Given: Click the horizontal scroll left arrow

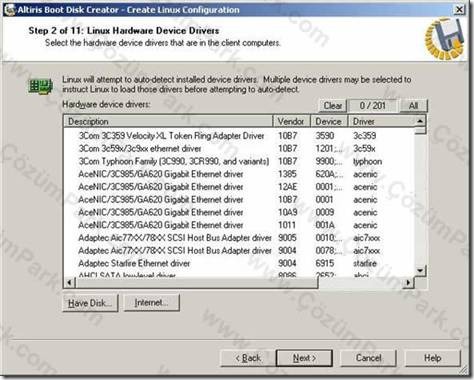Looking at the screenshot, I should point(70,283).
